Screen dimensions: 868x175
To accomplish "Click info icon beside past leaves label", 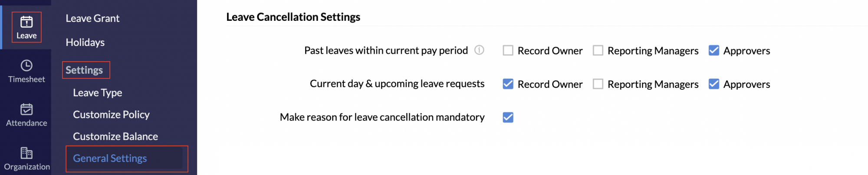I will [x=479, y=50].
